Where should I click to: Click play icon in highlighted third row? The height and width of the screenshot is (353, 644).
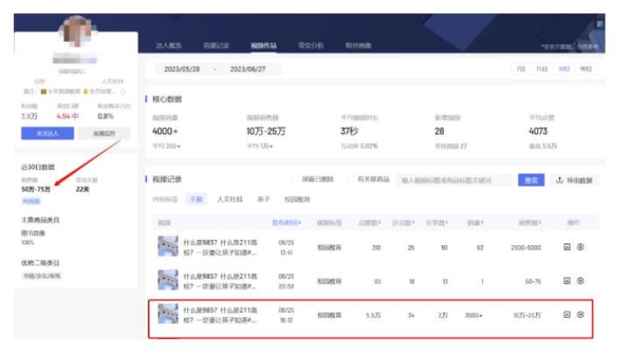[580, 314]
